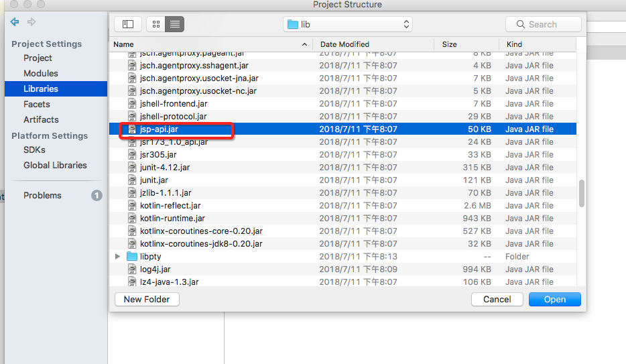Click the 2.6 MB size of kotlin-reflect.jar
Viewport: 626px width, 364px height.
[x=477, y=206]
